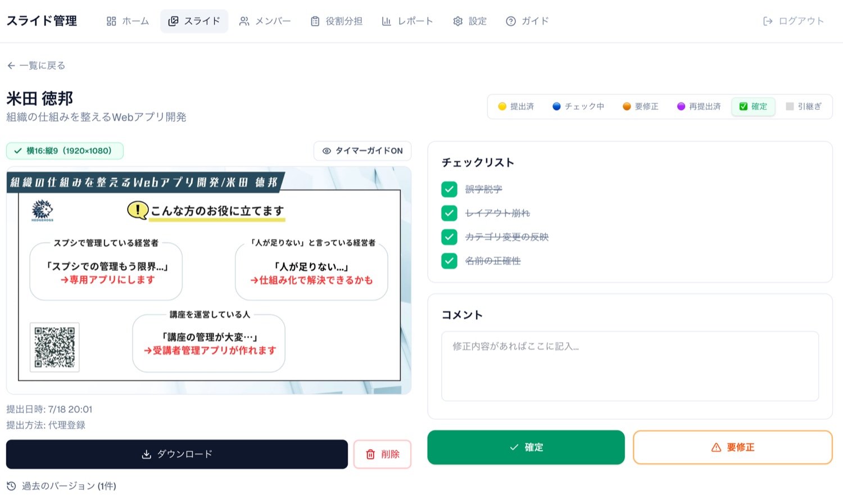
Task: Open the ガイド tab
Action: (x=527, y=21)
